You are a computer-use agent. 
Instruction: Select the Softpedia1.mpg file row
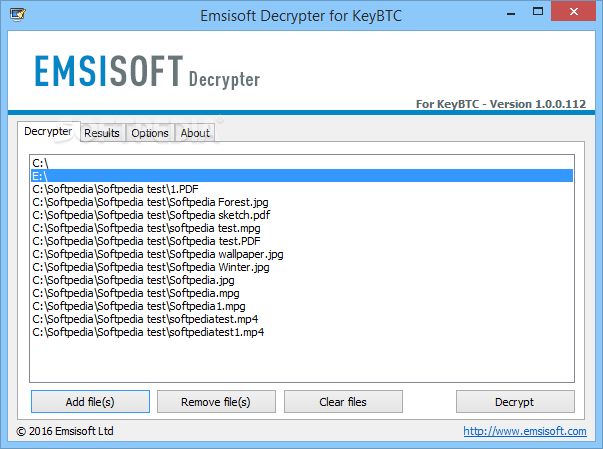(x=302, y=306)
